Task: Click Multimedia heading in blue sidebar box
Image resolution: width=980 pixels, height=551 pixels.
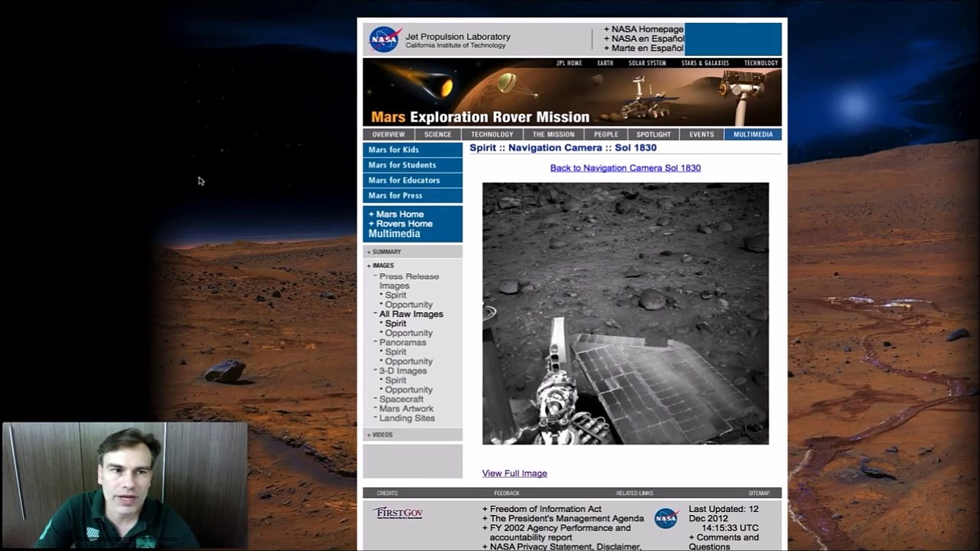Action: (394, 234)
